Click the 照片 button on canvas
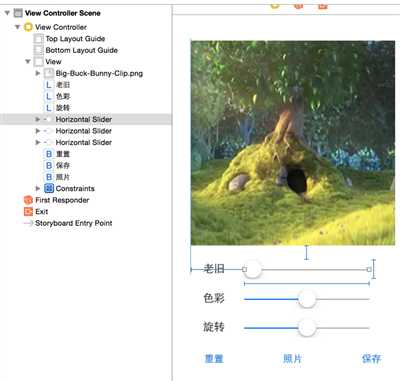400x381 pixels. [293, 359]
